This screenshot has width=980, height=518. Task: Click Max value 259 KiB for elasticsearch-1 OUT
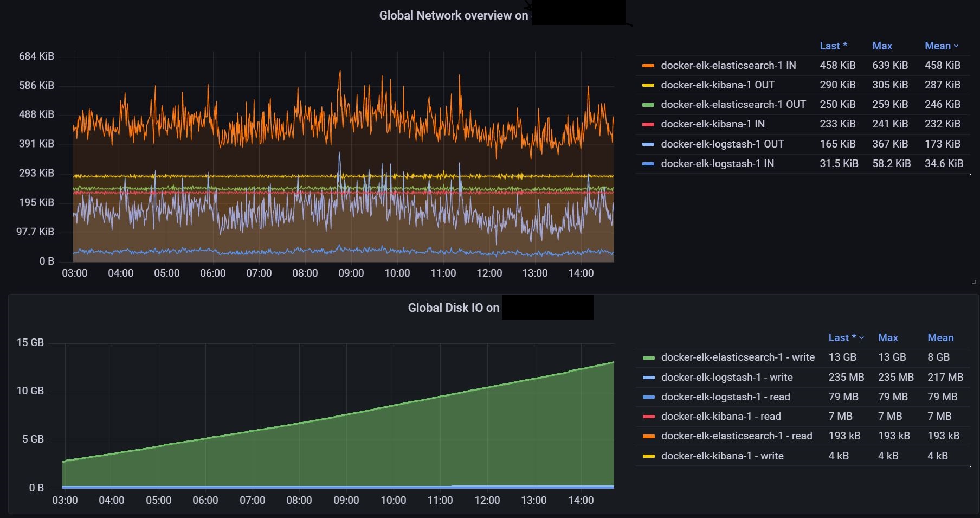pyautogui.click(x=890, y=105)
